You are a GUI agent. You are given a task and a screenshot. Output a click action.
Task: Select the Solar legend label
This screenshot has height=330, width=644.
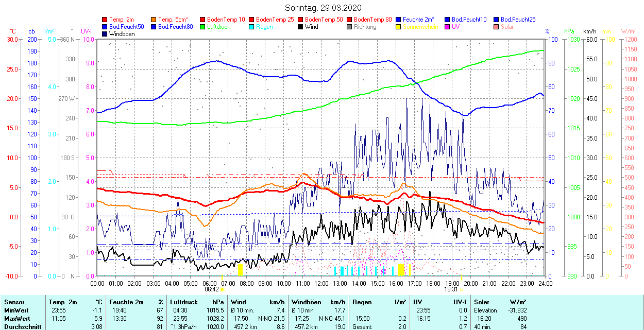pos(507,27)
